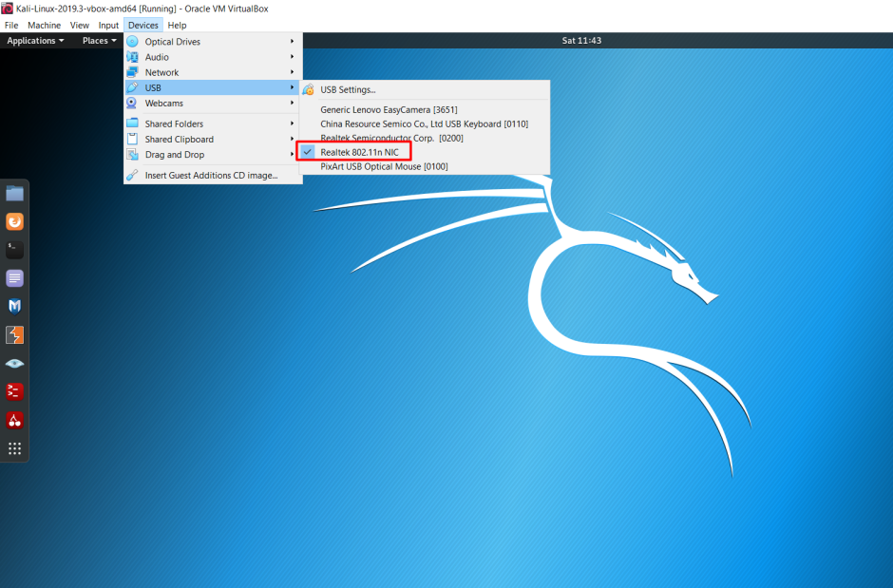Launch the red Cherrytree dock icon
Viewport: 893px width, 588px height.
click(x=15, y=421)
